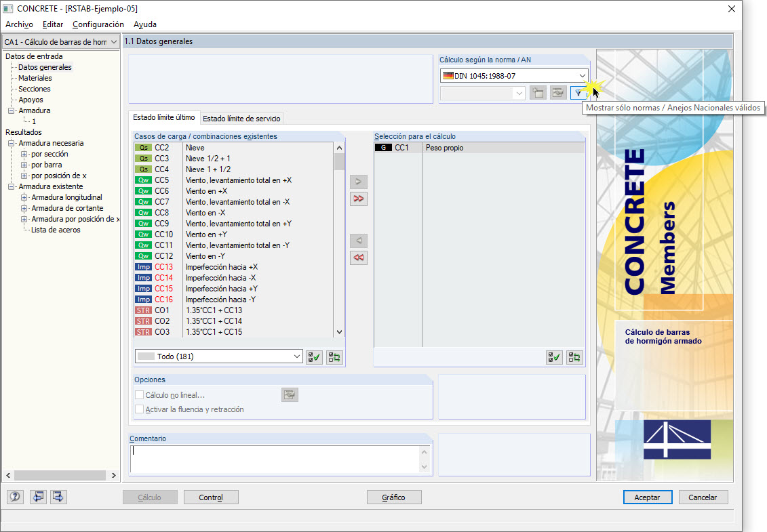Enable Activar la fluencia y retracción checkbox

pos(140,409)
